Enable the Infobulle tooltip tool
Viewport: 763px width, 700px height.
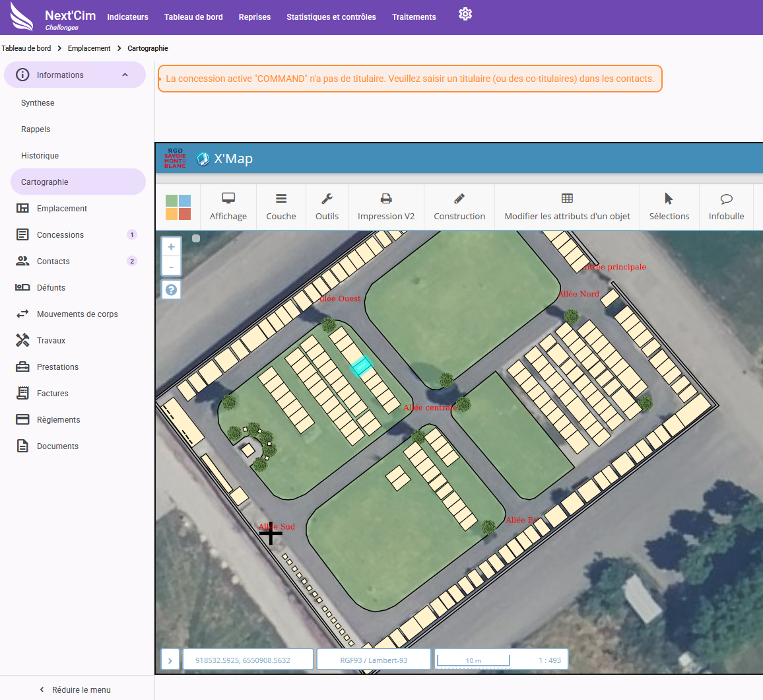(726, 207)
